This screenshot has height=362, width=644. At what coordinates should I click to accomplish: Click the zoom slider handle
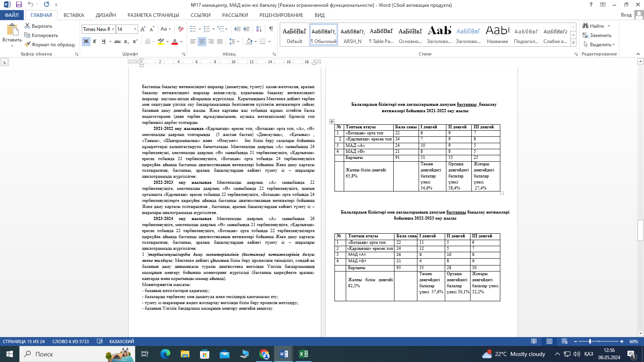(x=590, y=341)
